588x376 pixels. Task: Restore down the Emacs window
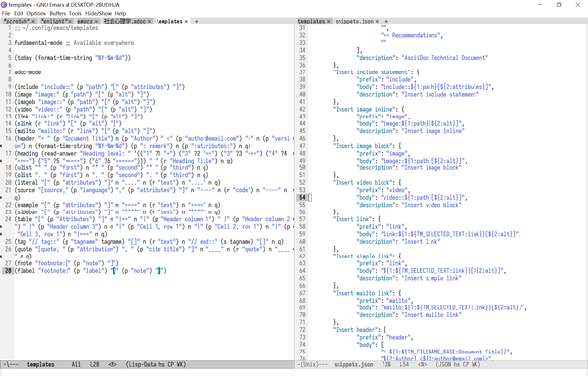pyautogui.click(x=559, y=5)
